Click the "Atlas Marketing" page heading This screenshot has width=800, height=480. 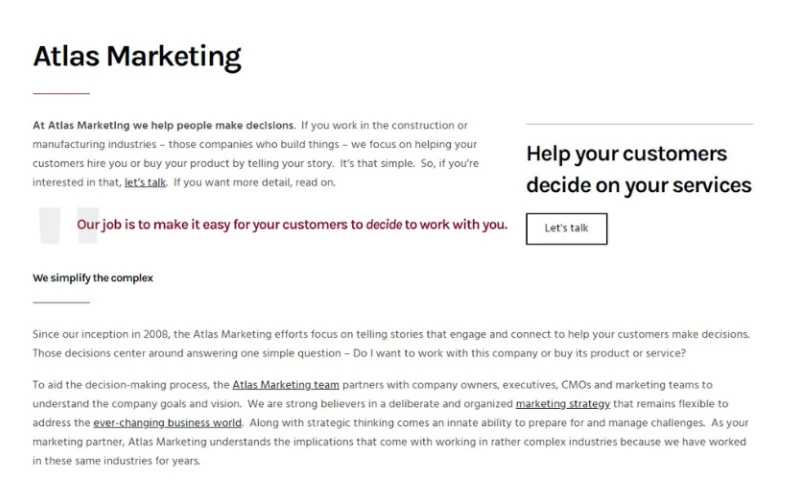pos(137,56)
